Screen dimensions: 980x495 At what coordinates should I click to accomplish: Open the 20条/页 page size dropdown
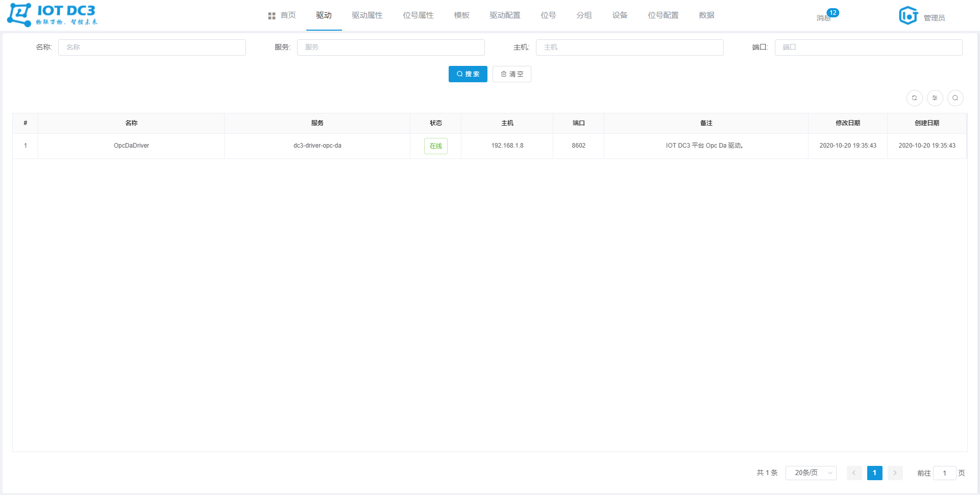pos(811,473)
